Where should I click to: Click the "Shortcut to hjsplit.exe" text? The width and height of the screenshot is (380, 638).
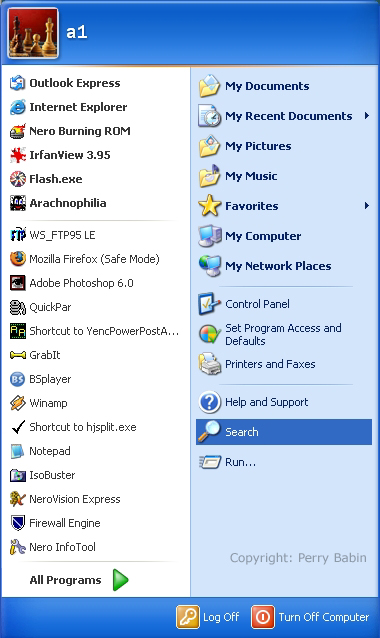83,427
